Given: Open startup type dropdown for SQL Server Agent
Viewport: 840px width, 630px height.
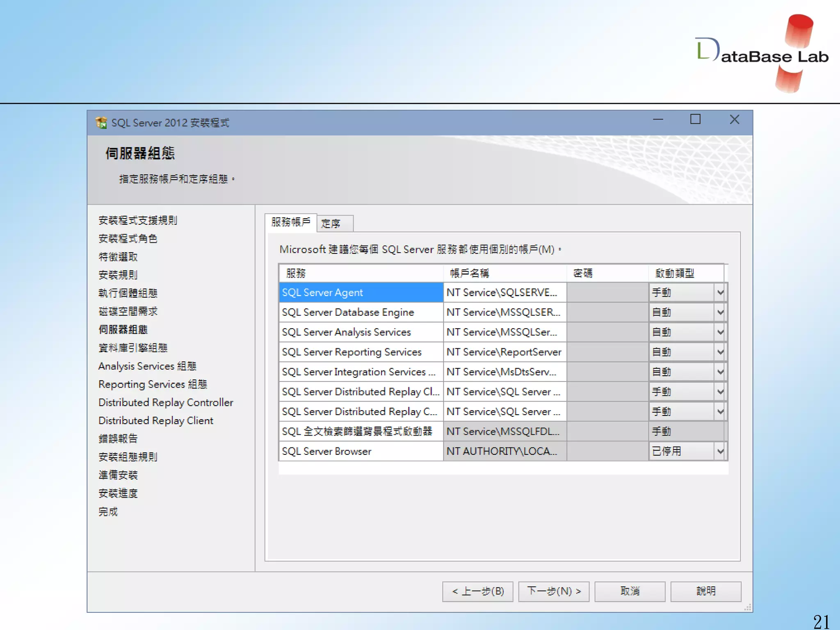Looking at the screenshot, I should (720, 293).
